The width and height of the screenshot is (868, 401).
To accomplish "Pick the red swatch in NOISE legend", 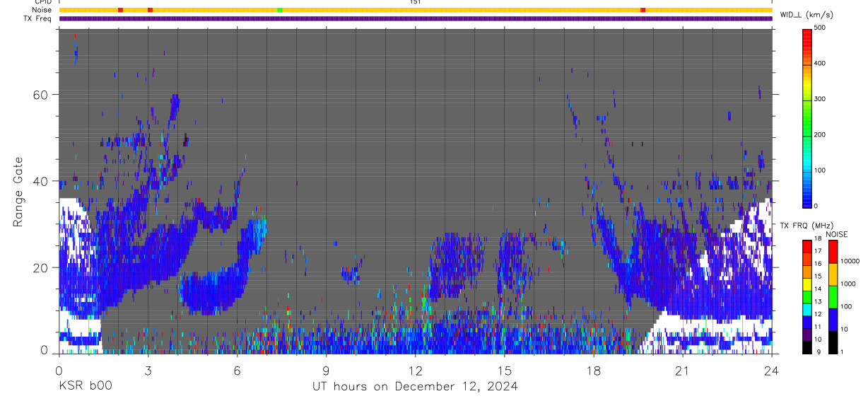I will coord(833,251).
